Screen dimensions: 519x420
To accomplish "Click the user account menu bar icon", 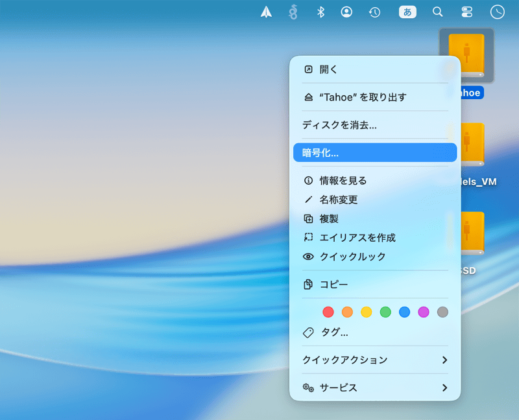I will (346, 12).
